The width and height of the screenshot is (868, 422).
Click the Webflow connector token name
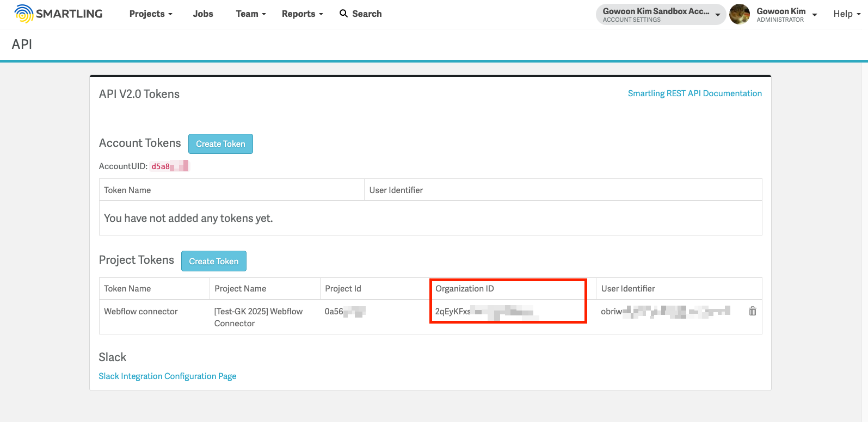click(141, 312)
